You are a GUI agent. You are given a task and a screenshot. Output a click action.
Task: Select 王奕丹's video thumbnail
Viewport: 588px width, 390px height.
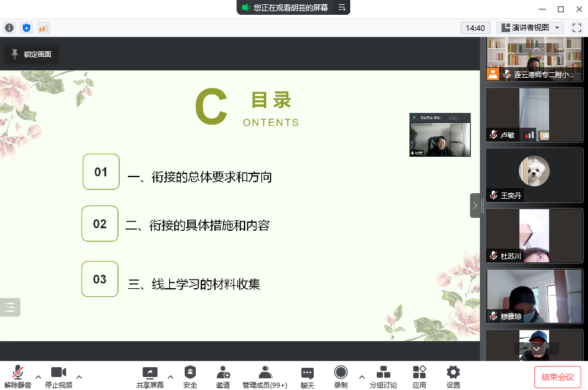pyautogui.click(x=534, y=175)
